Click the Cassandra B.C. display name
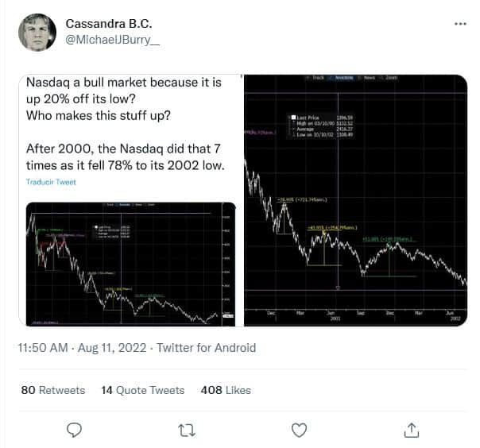Screen dimensions: 480x448 pyautogui.click(x=109, y=24)
